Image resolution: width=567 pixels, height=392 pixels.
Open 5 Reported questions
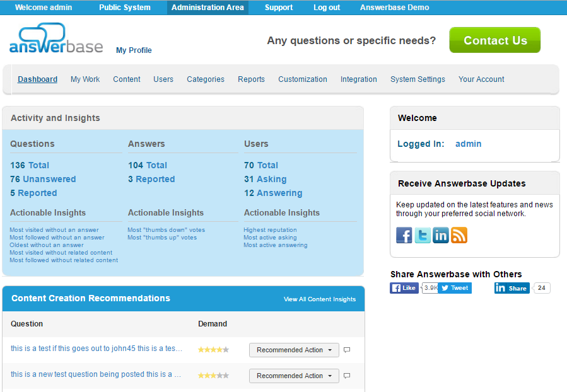coord(33,193)
